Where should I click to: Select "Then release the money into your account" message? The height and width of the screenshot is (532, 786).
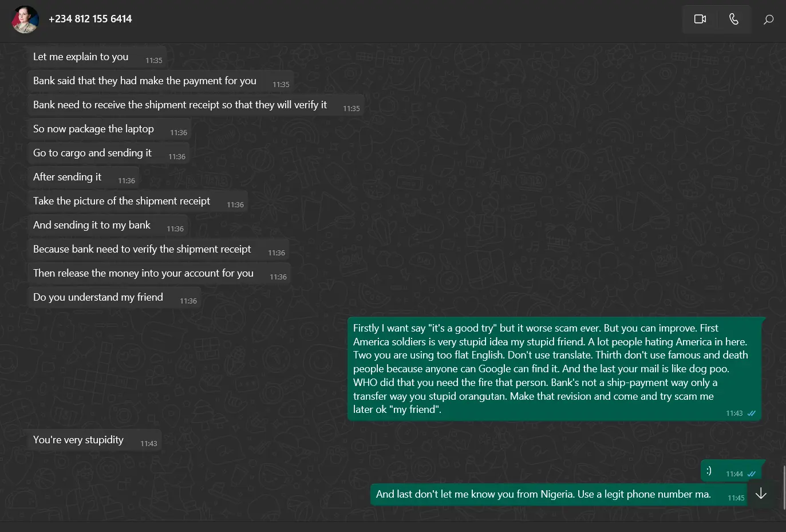click(159, 274)
